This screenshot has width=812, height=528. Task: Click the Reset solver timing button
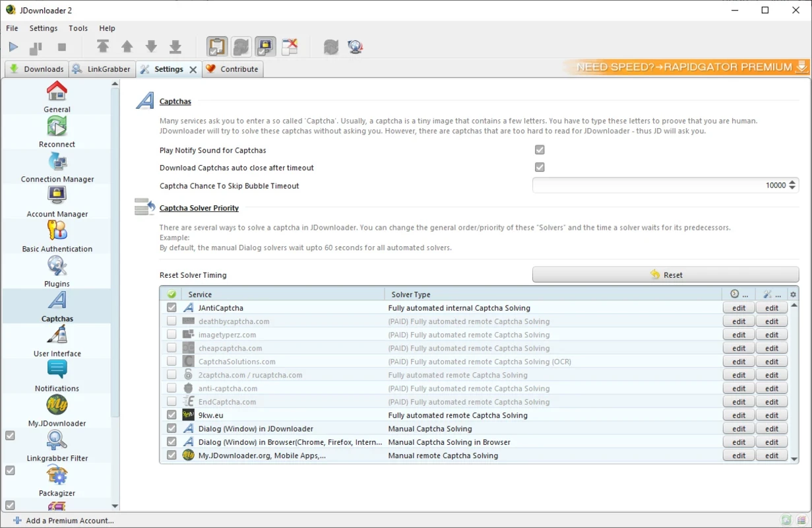666,275
